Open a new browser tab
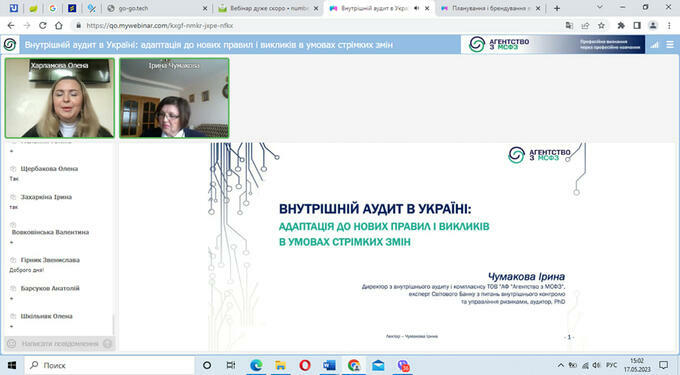Screen dimensions: 680x375 point(557,8)
